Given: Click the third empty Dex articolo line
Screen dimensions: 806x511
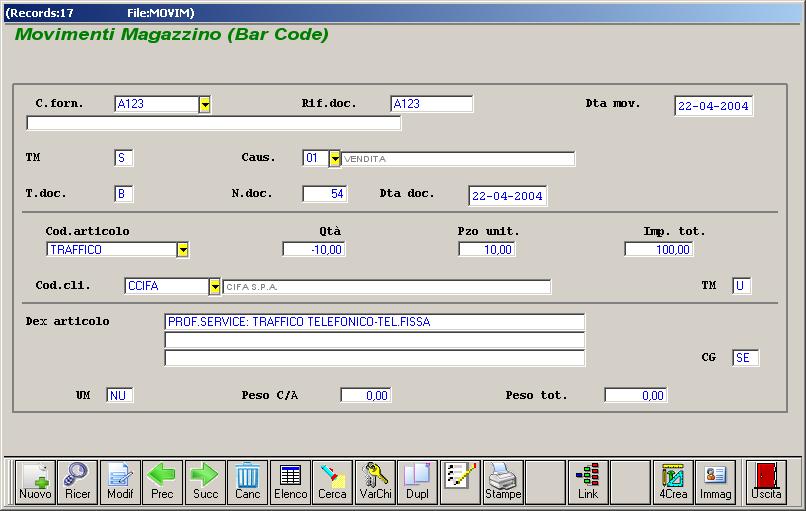Looking at the screenshot, I should [374, 358].
